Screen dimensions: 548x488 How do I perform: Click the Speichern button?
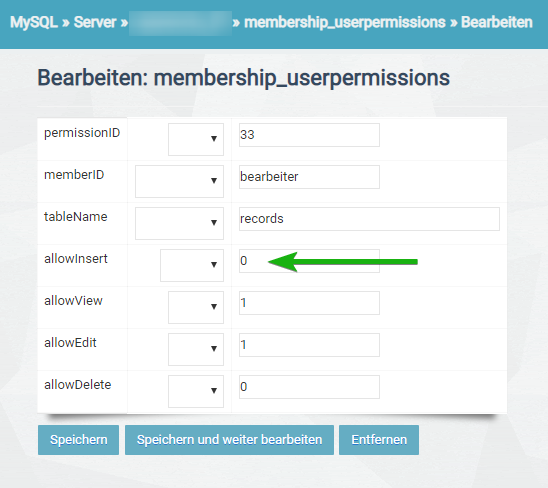point(78,440)
